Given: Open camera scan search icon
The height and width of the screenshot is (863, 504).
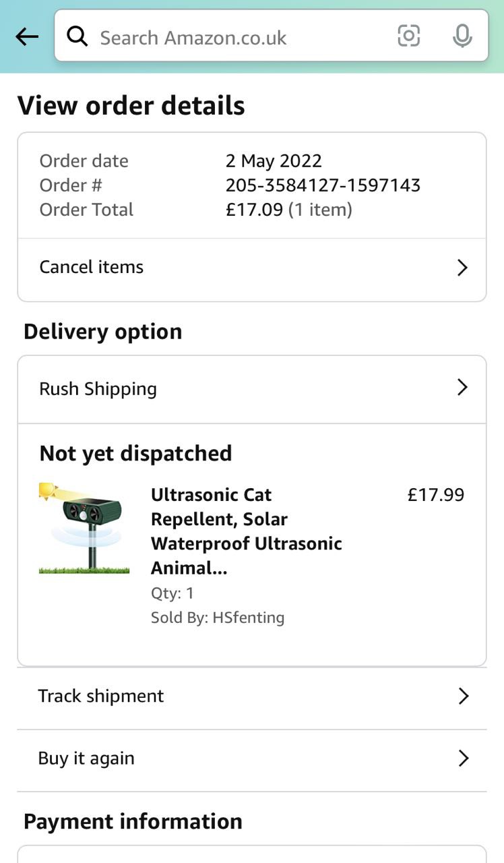Looking at the screenshot, I should coord(408,36).
